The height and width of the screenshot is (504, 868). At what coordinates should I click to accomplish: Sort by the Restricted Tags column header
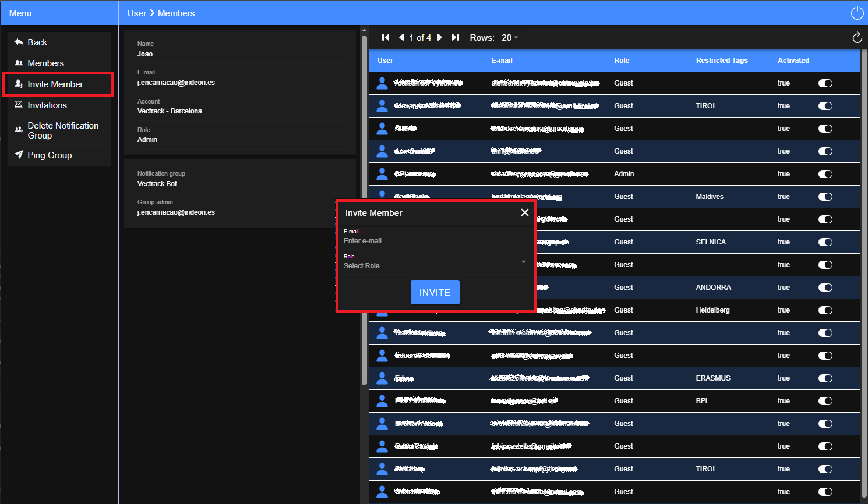[722, 61]
